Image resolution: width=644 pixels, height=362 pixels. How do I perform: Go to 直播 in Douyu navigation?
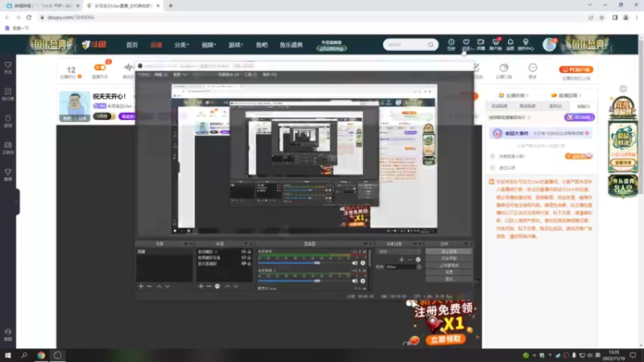(156, 45)
